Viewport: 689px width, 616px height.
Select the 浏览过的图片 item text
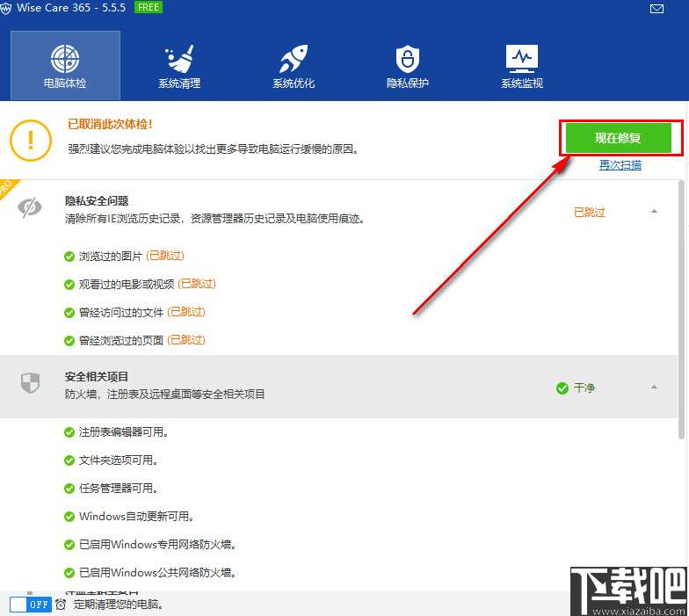coord(111,257)
